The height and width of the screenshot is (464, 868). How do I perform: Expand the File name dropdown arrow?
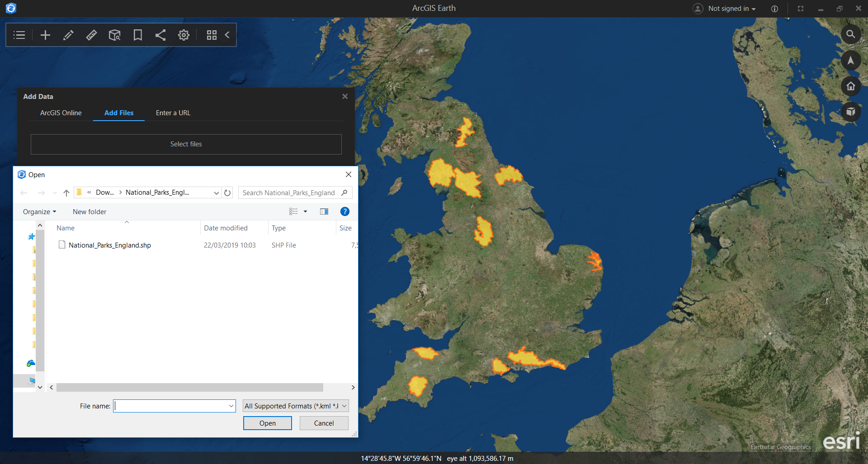(231, 406)
